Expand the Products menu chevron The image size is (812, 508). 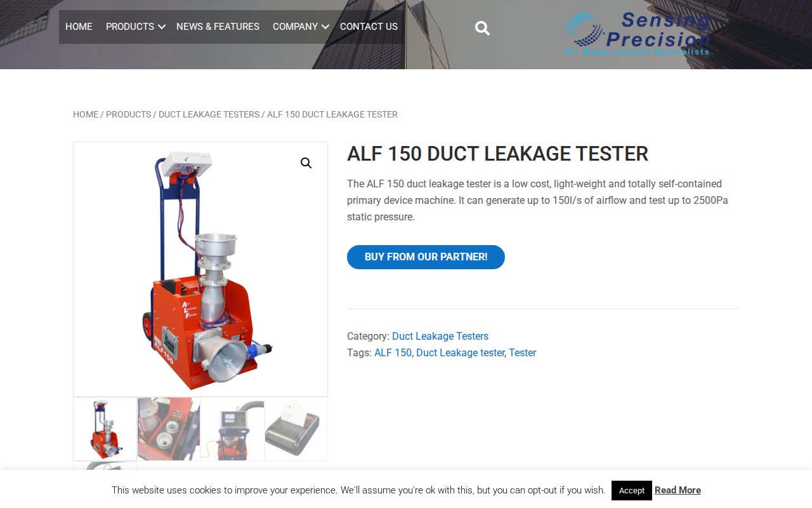(162, 27)
